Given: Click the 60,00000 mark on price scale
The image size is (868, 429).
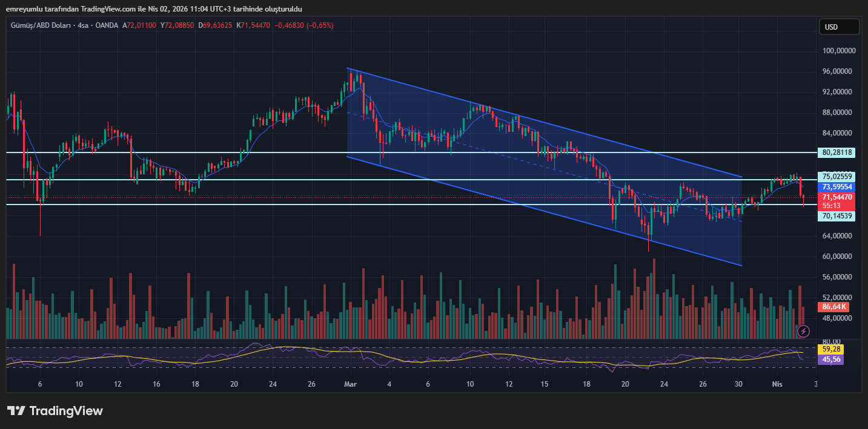Looking at the screenshot, I should point(838,257).
